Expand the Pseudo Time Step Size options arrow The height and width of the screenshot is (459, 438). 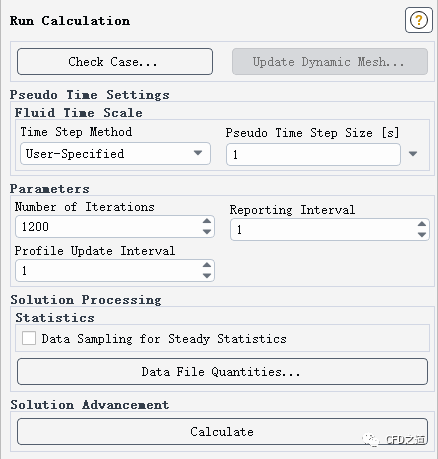(x=413, y=154)
